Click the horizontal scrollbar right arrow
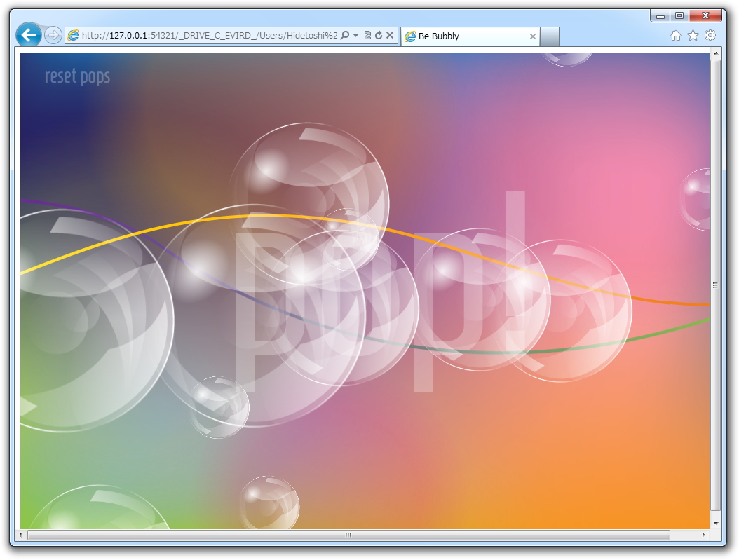Image resolution: width=739 pixels, height=560 pixels. 704,535
